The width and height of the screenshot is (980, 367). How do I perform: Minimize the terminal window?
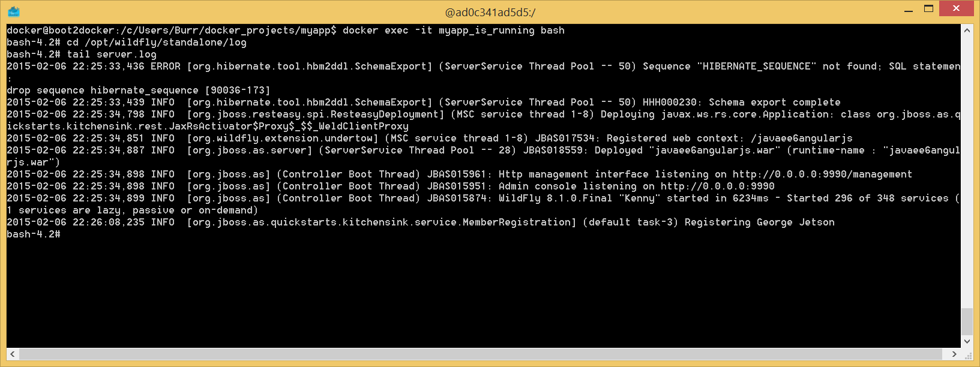pos(908,10)
